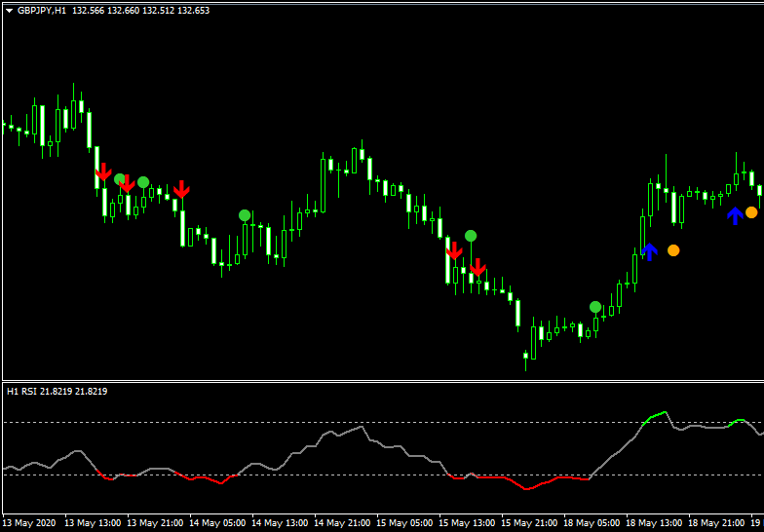Click the third red down arrow from left
Image resolution: width=764 pixels, height=532 pixels.
coord(181,189)
